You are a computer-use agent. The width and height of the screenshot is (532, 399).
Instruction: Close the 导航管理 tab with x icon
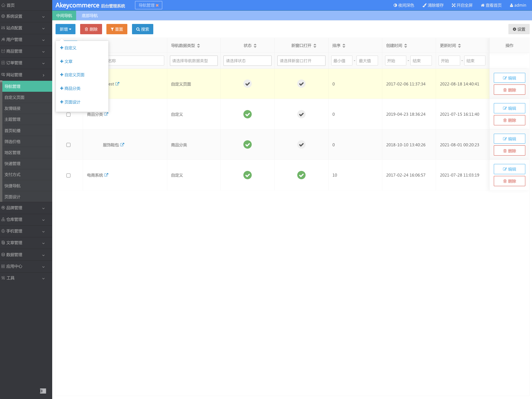[x=157, y=5]
